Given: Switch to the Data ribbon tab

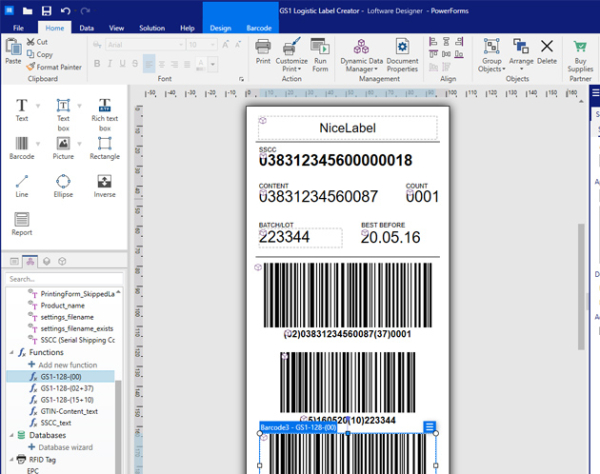Looking at the screenshot, I should click(86, 28).
